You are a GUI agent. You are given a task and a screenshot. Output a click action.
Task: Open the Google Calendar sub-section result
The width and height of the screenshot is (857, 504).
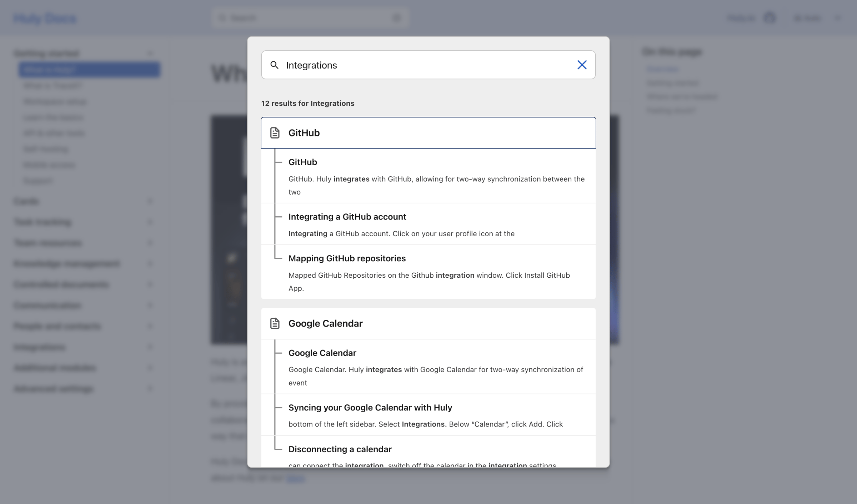(x=428, y=367)
